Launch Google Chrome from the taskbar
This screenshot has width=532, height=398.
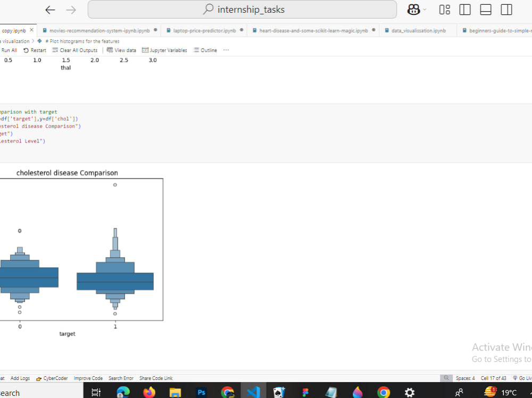point(384,392)
